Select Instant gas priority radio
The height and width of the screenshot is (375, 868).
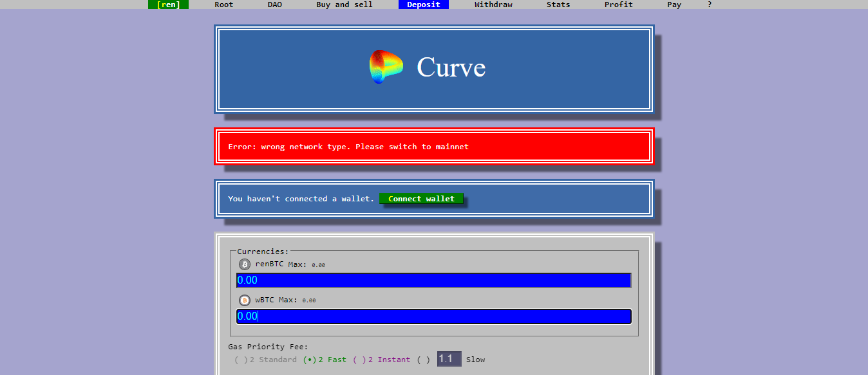coord(359,360)
